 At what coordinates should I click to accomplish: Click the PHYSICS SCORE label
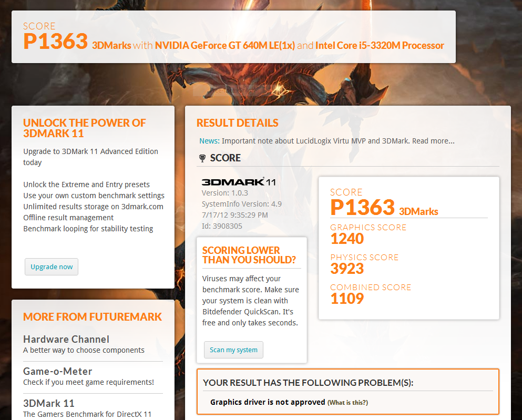coord(364,257)
